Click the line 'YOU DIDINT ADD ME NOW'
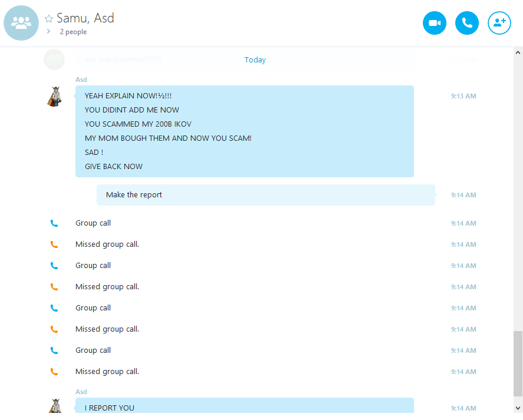This screenshot has height=420, width=523. tap(132, 110)
